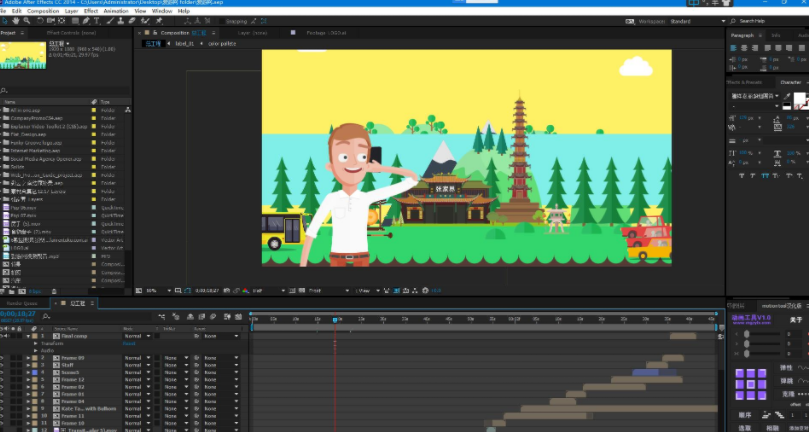
Task: Click the Reset link under Transform
Action: coord(129,343)
